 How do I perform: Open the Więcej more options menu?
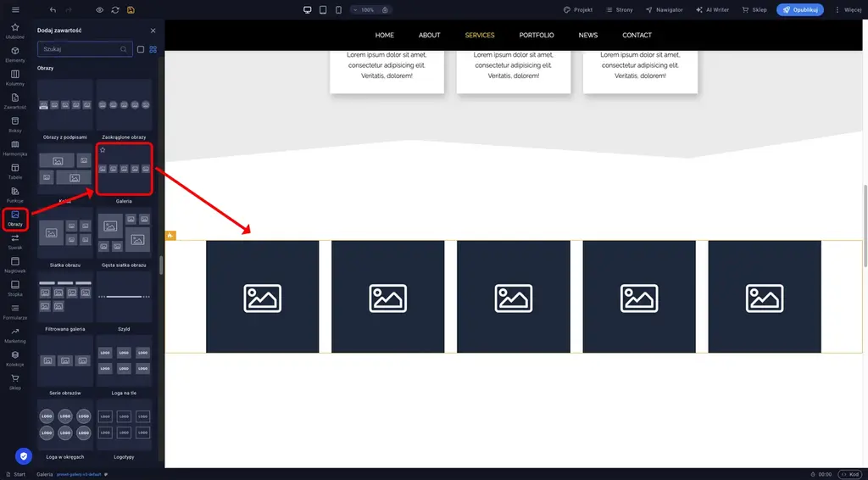click(848, 10)
